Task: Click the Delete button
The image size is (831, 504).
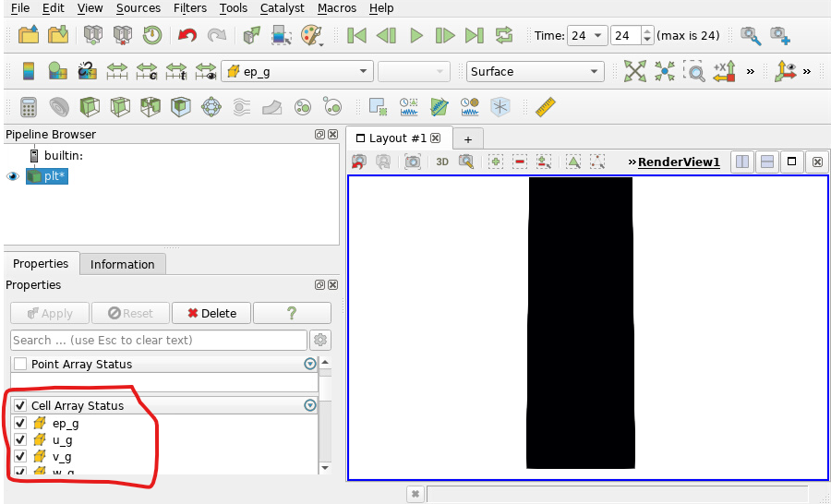Action: click(212, 313)
